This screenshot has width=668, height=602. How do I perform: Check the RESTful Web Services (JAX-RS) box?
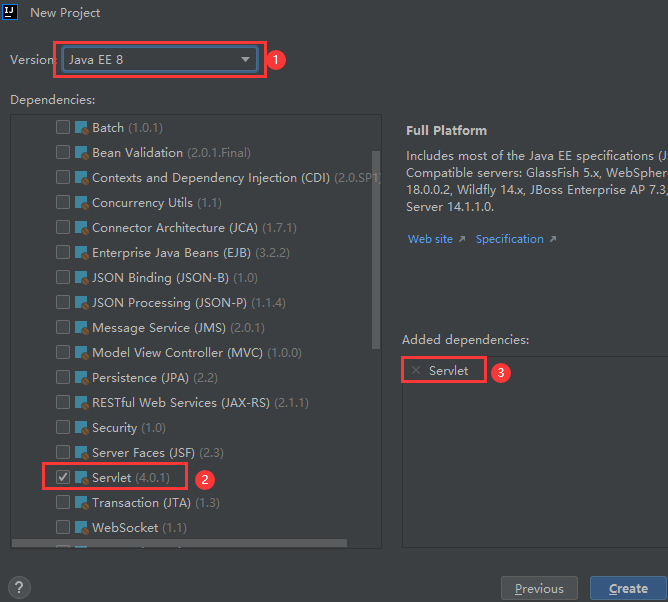[63, 402]
